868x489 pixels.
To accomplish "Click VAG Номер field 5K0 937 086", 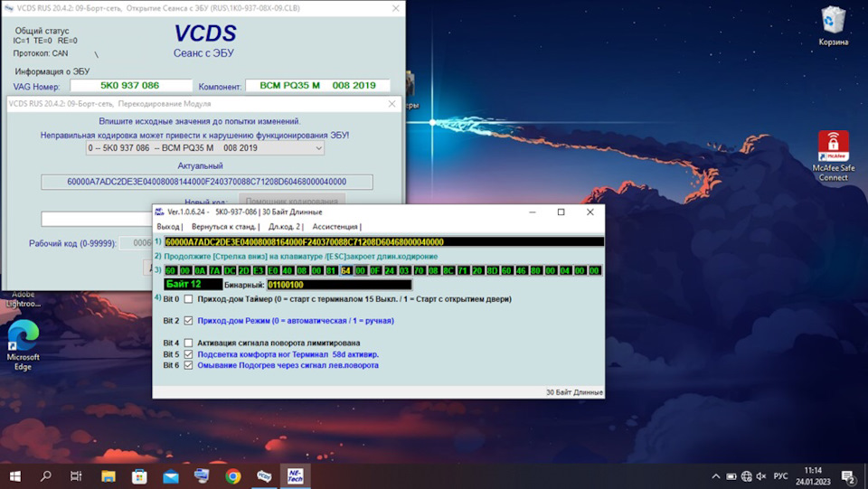I will (130, 86).
